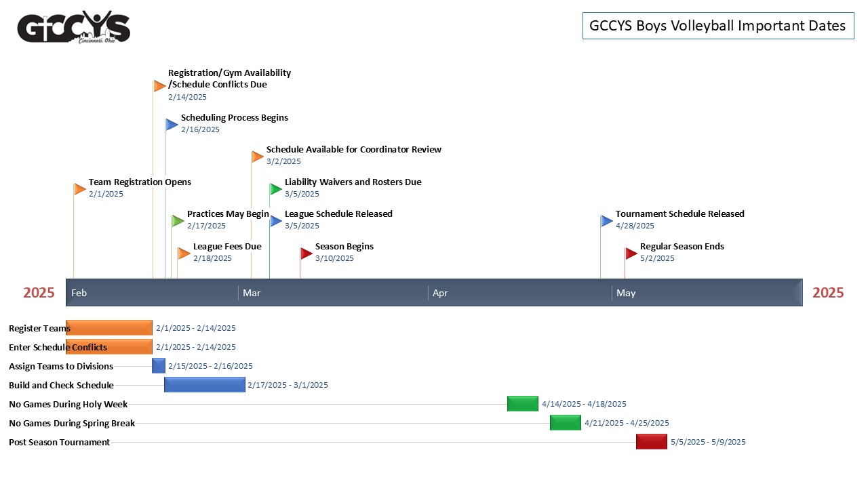The width and height of the screenshot is (868, 488).
Task: Click the Build and Check Schedule label
Action: (x=61, y=385)
